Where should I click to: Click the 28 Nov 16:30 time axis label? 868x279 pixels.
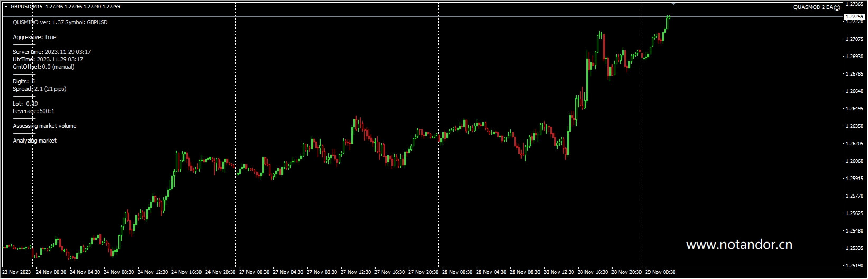click(x=592, y=272)
